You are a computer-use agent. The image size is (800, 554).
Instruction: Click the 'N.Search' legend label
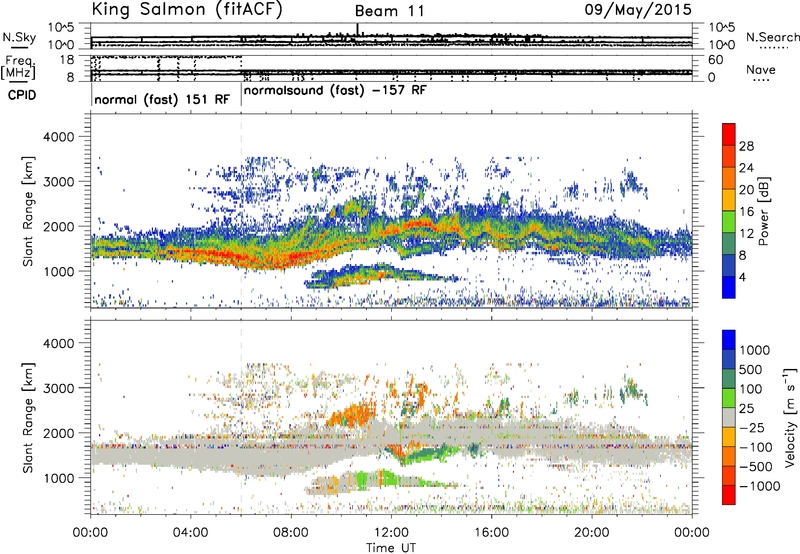(772, 37)
